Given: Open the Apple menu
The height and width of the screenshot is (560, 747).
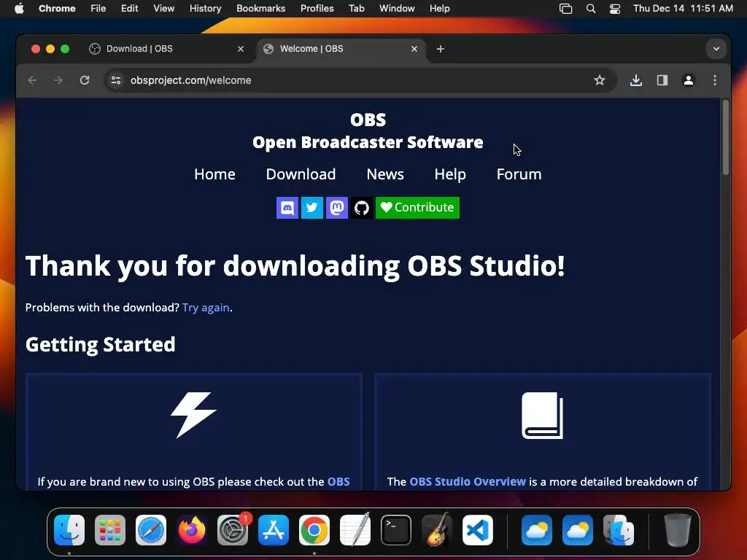Looking at the screenshot, I should click(19, 9).
